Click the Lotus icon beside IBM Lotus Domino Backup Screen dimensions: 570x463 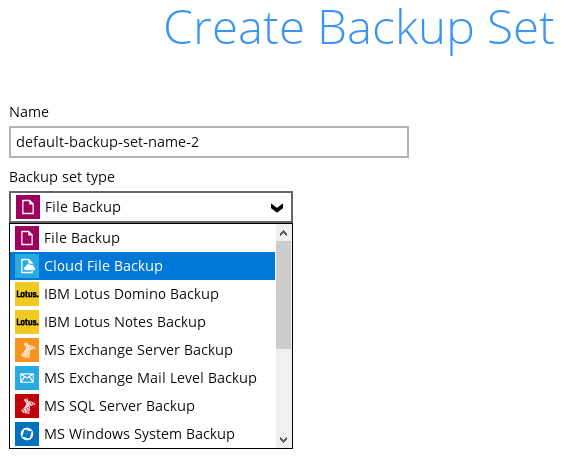coord(27,294)
